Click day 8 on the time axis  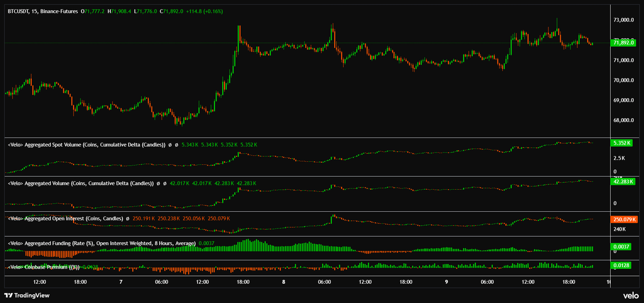(284, 282)
